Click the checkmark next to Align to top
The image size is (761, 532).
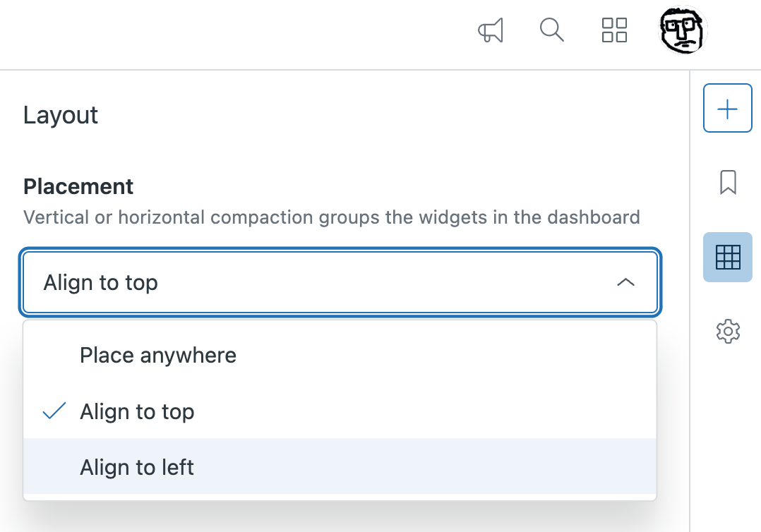click(x=54, y=410)
